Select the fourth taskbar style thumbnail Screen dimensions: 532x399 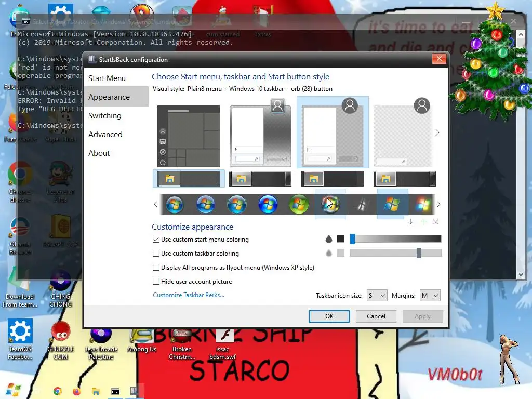404,179
